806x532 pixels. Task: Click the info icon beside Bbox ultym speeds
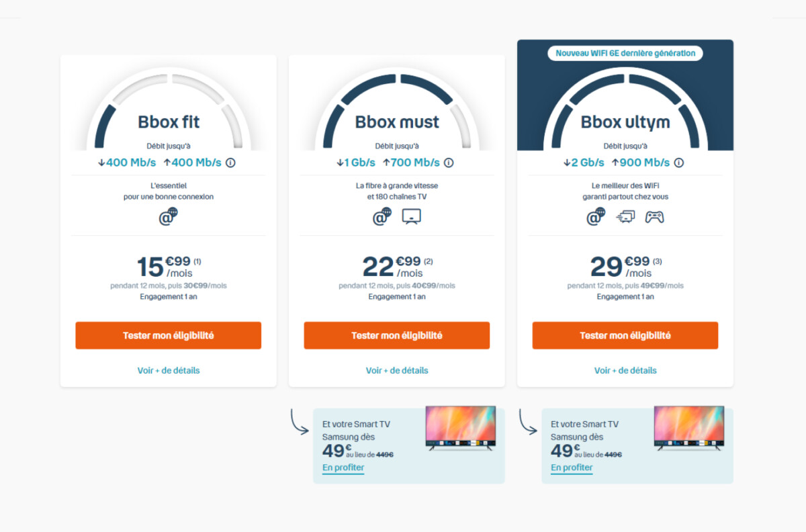click(679, 163)
